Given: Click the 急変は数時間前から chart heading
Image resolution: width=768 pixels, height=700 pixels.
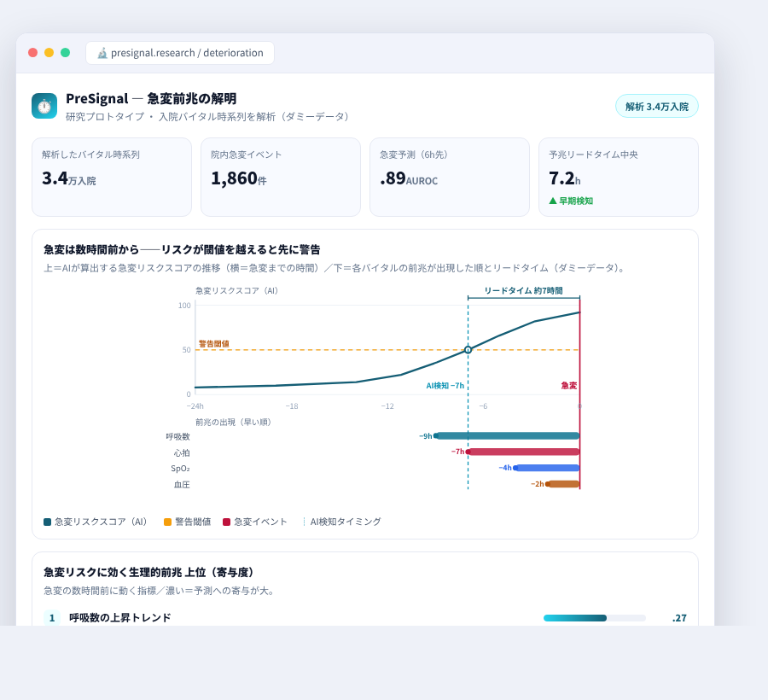Looking at the screenshot, I should click(182, 249).
